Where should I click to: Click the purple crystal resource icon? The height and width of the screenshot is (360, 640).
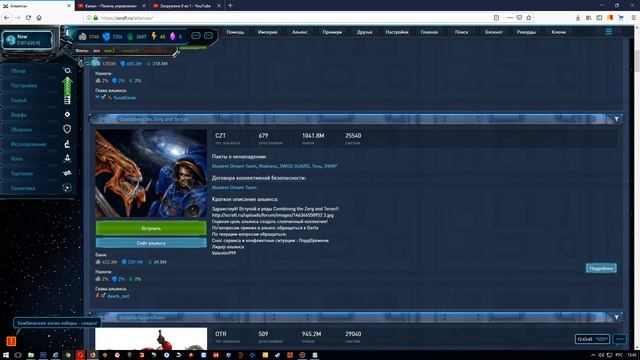[173, 36]
